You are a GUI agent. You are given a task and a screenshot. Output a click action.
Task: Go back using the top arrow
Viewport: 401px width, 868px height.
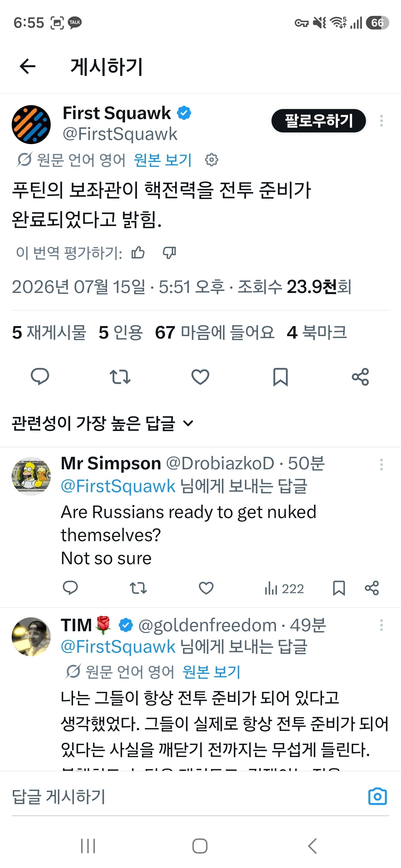point(28,66)
